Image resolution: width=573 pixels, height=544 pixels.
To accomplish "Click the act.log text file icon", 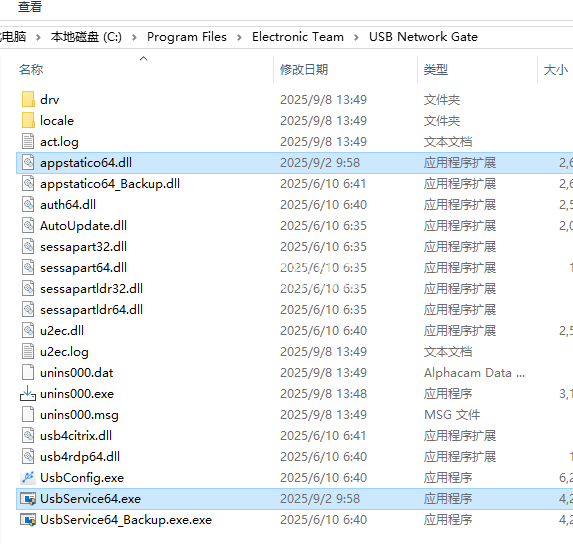I will pyautogui.click(x=28, y=141).
